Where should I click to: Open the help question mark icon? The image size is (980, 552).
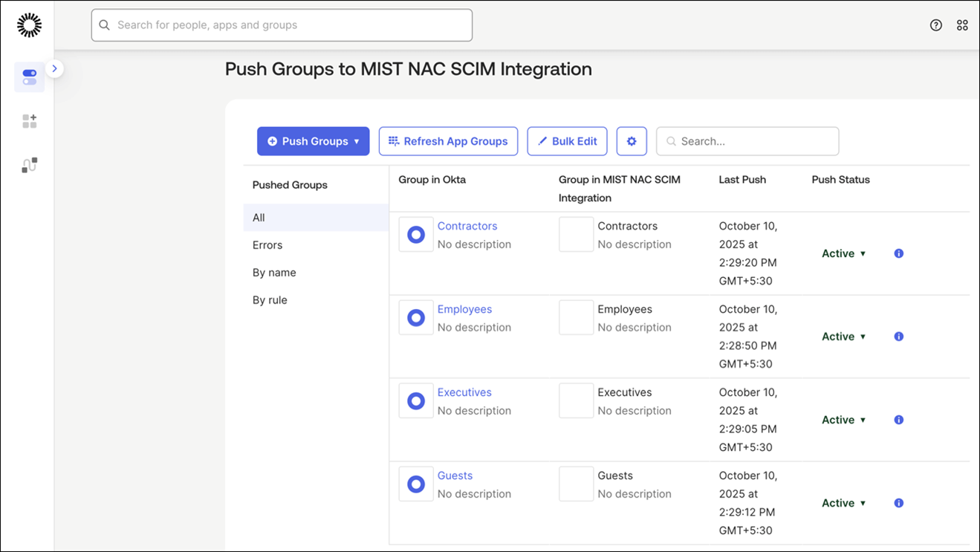(935, 25)
